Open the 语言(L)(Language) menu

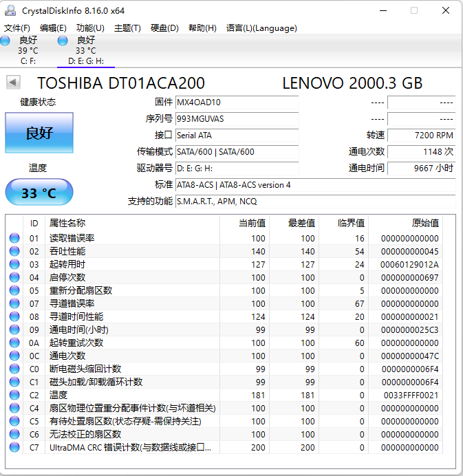pos(261,28)
